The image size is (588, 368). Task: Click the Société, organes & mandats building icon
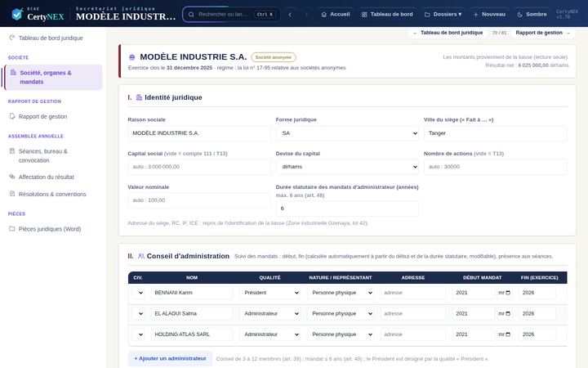tap(14, 73)
